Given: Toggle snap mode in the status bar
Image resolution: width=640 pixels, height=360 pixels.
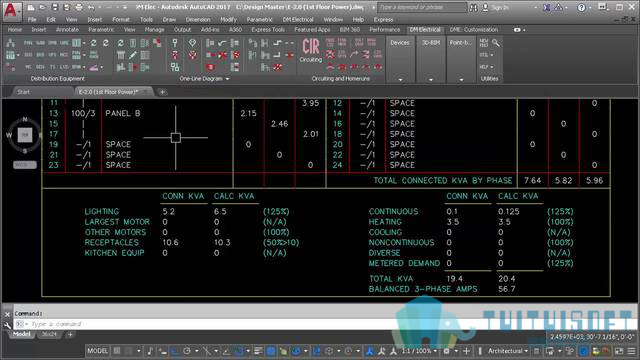Looking at the screenshot, I should click(129, 351).
